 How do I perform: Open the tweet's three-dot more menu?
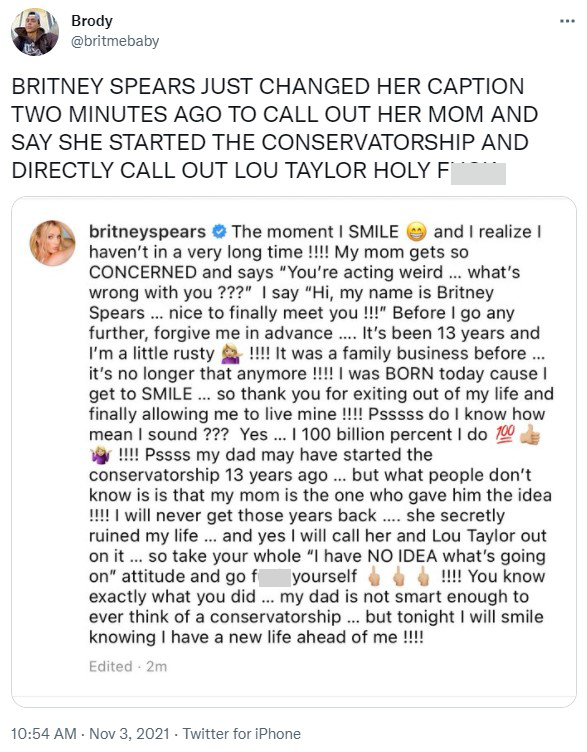coord(567,21)
